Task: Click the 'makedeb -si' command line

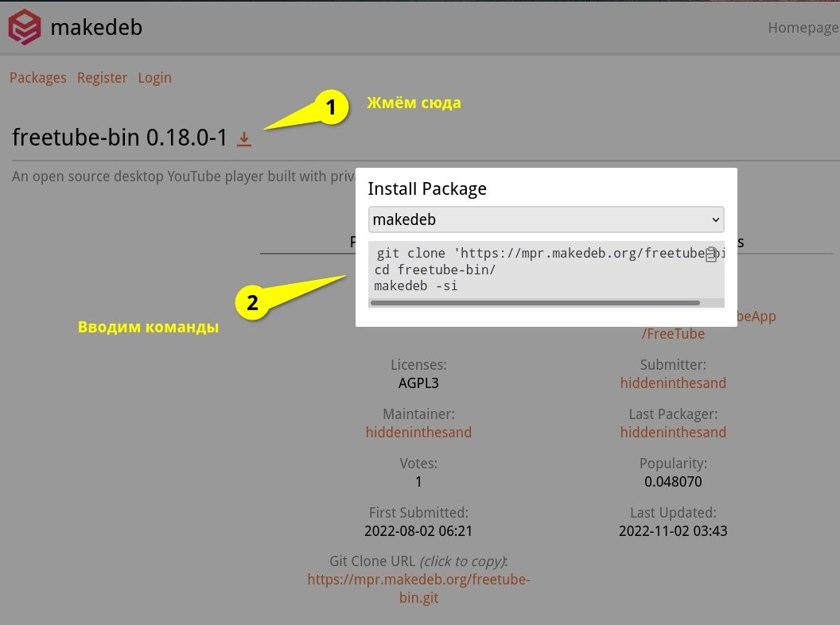Action: pyautogui.click(x=416, y=286)
